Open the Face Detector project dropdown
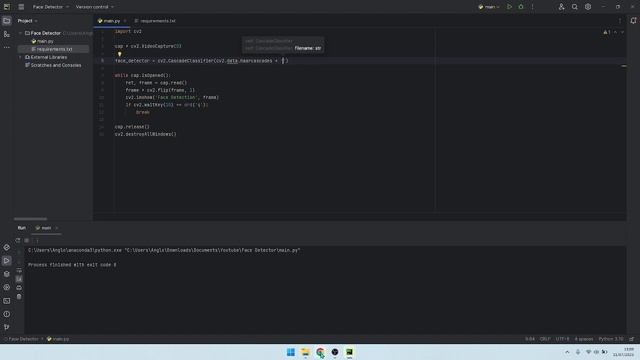 [51, 7]
